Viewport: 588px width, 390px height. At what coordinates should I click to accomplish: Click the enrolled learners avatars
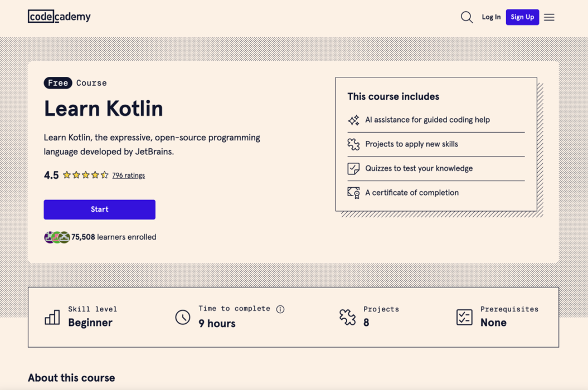coord(57,237)
